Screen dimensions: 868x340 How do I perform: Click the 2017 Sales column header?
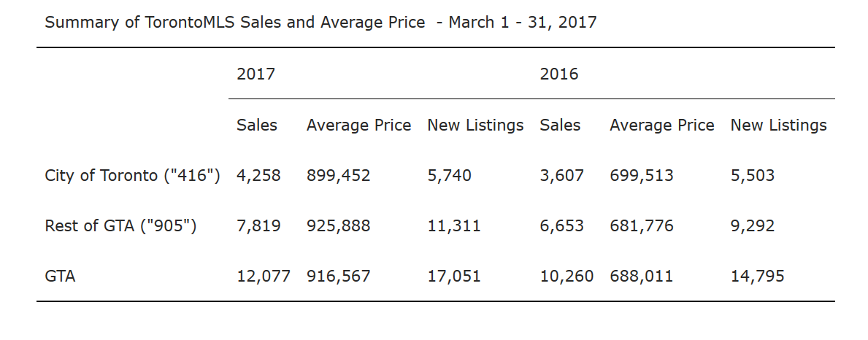click(257, 125)
